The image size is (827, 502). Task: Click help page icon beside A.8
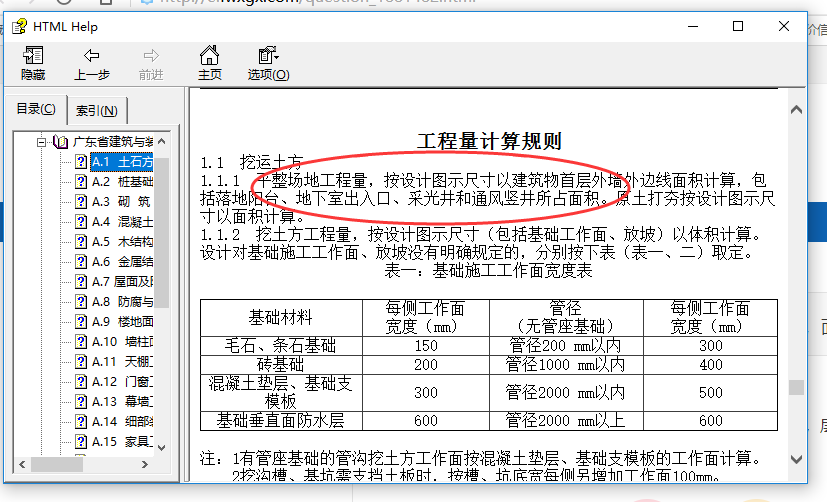[81, 302]
